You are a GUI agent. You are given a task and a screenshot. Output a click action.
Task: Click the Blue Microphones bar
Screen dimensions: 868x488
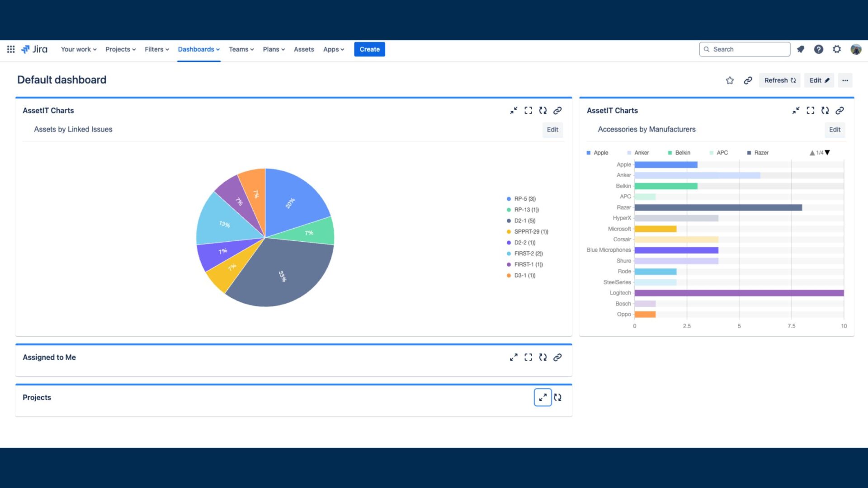coord(676,250)
